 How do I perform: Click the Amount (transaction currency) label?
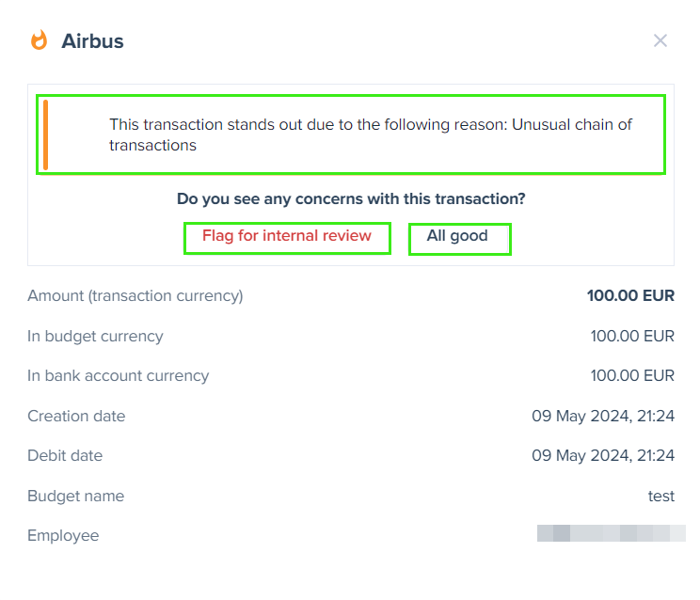(x=135, y=295)
